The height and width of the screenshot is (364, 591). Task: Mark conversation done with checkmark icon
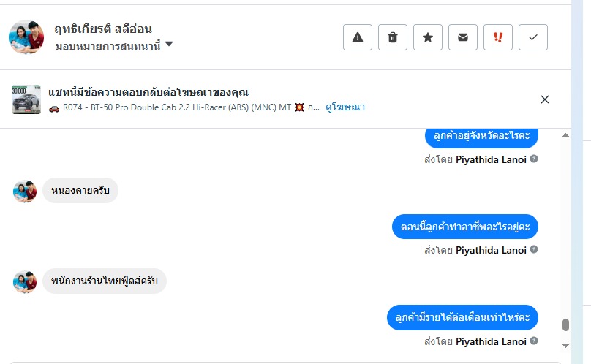pos(533,37)
